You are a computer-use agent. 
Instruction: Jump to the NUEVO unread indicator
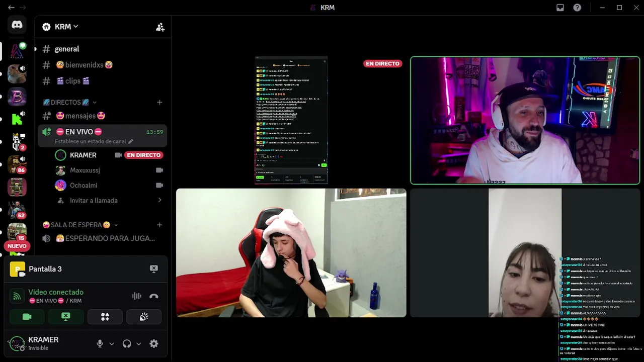[17, 246]
